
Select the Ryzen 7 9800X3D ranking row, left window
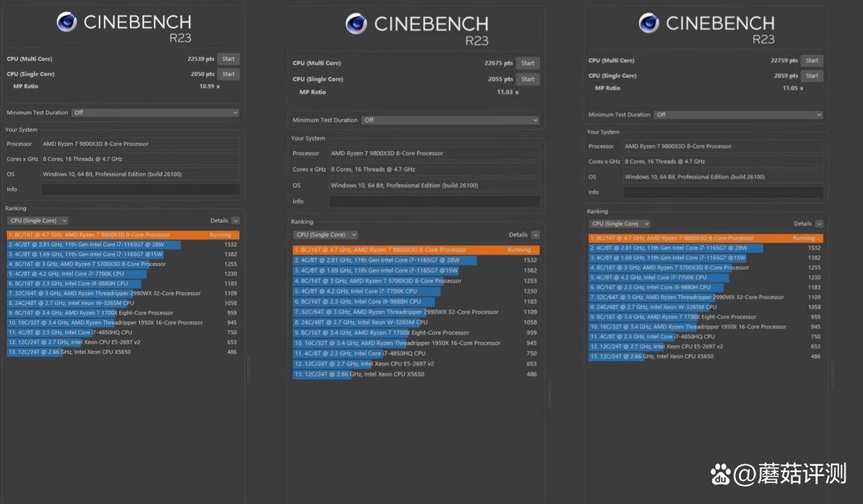(x=123, y=235)
